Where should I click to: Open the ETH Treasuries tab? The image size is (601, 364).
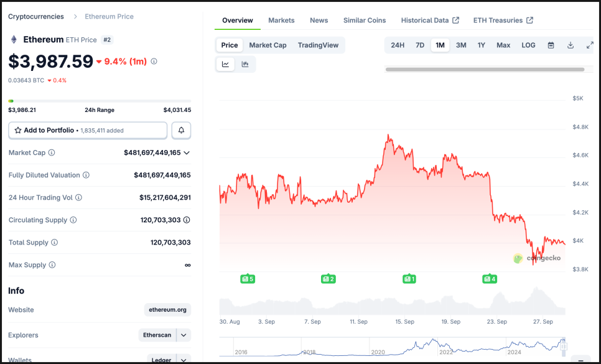503,21
